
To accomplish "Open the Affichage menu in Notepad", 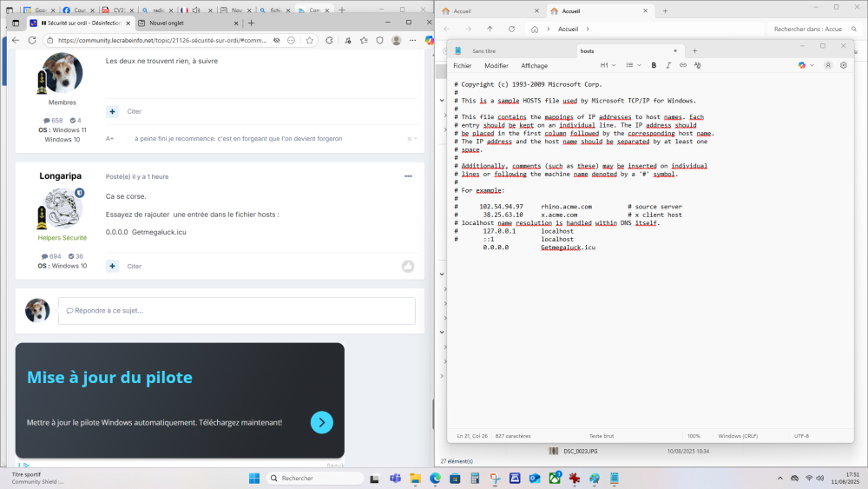I will 534,65.
